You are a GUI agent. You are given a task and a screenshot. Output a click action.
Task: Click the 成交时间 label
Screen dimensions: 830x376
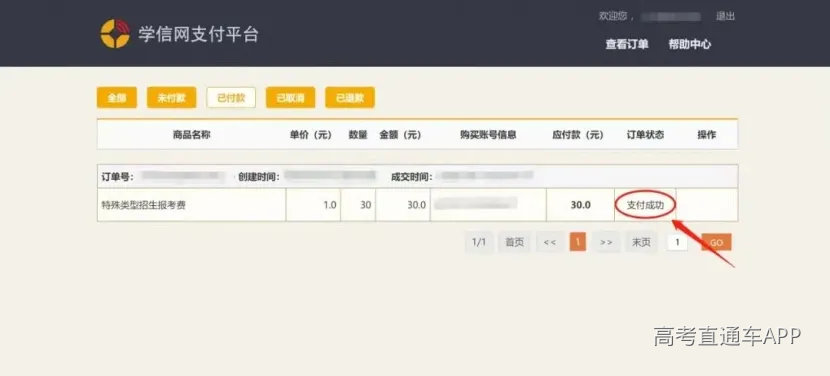click(x=412, y=177)
